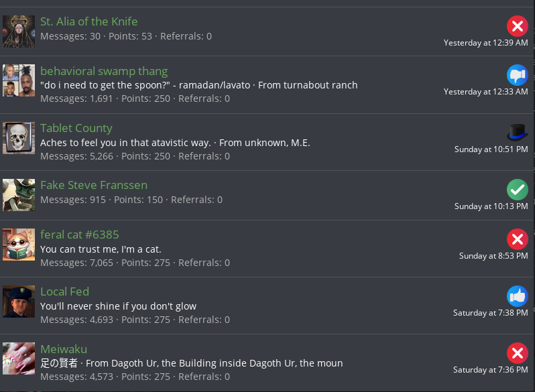Click Tablet County's skull avatar

pos(19,138)
